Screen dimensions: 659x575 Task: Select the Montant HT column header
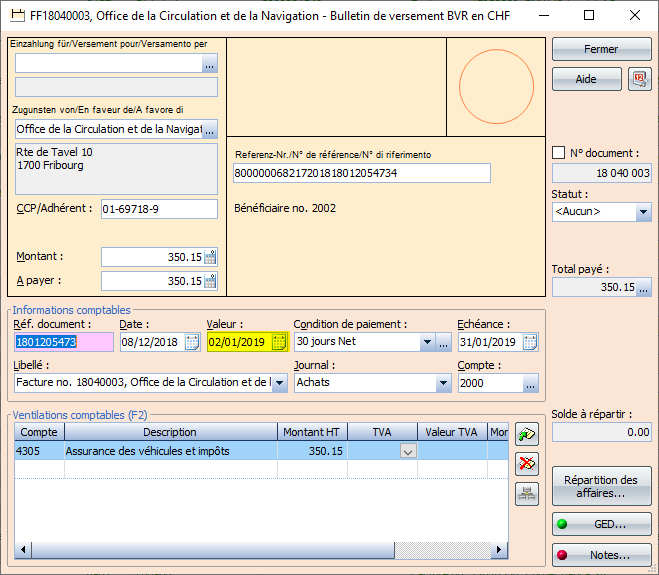[311, 432]
